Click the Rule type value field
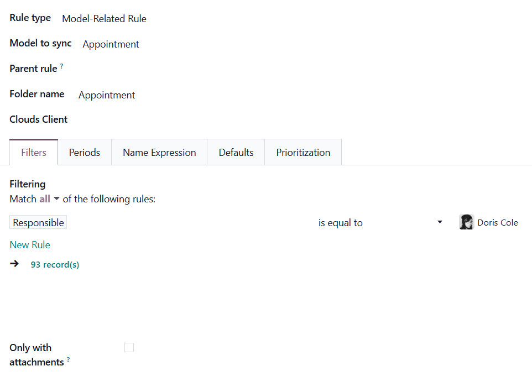 (104, 19)
